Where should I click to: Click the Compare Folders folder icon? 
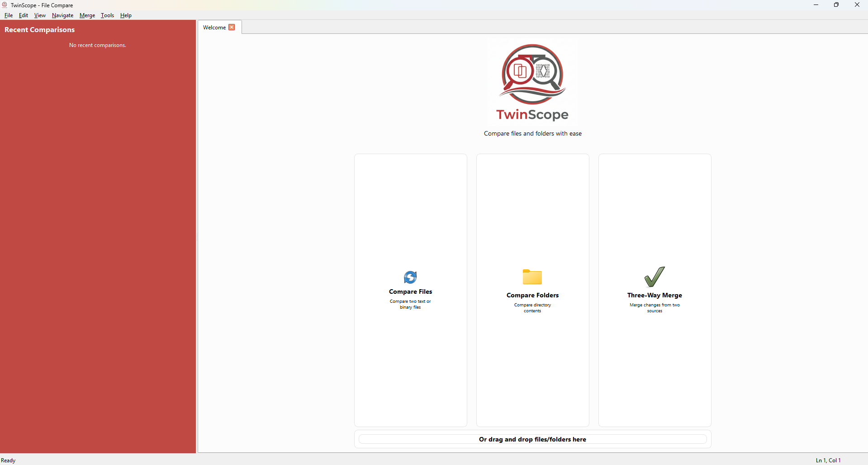click(x=532, y=277)
